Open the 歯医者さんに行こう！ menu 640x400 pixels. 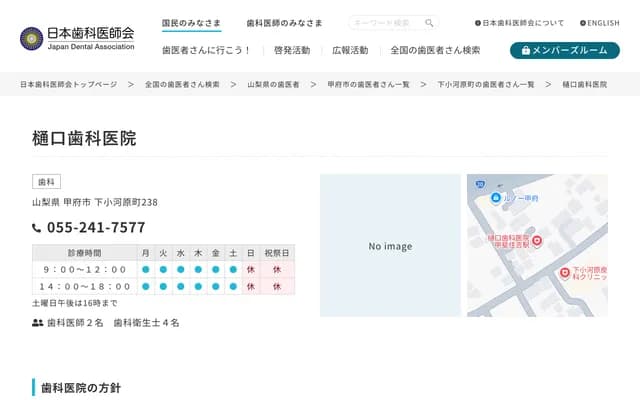(207, 50)
